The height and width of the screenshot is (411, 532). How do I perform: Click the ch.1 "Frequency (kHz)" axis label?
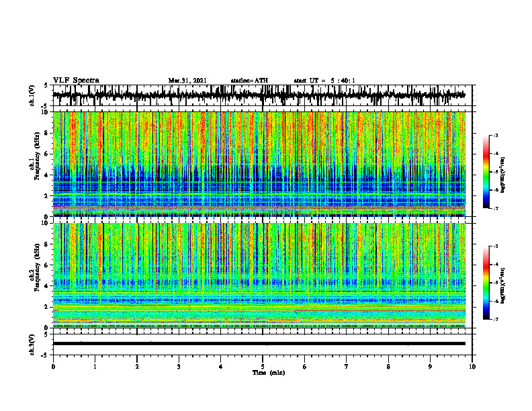point(37,156)
